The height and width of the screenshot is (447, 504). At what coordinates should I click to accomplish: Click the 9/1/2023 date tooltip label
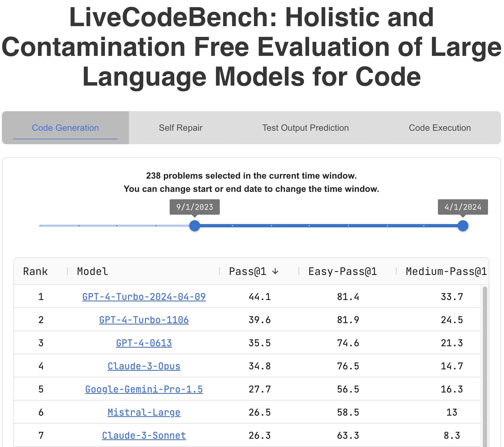195,207
